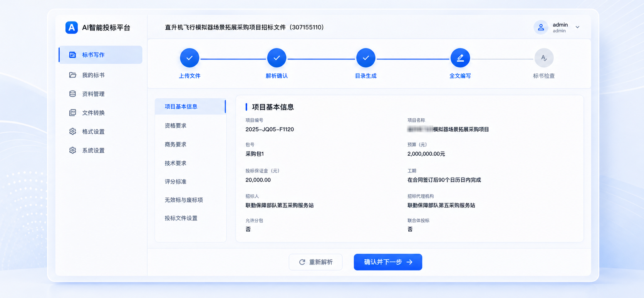Click the 上传文件 step label
The height and width of the screenshot is (298, 644).
tap(190, 76)
